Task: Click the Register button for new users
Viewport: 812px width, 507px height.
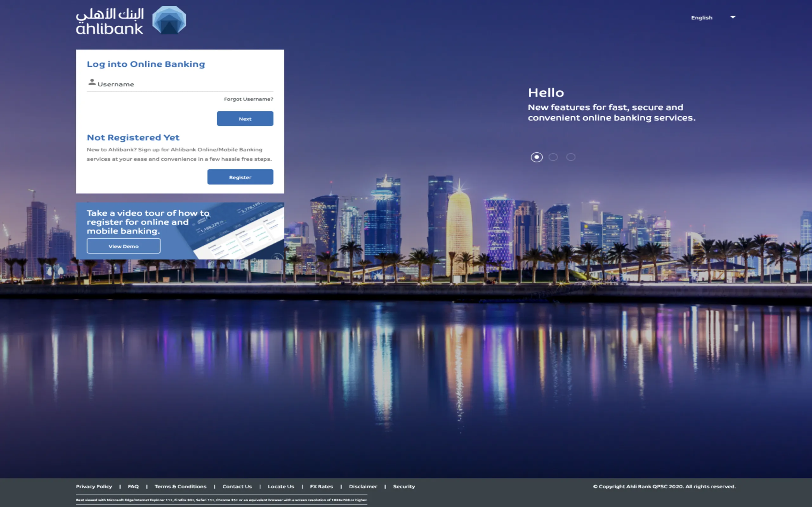Action: tap(240, 177)
